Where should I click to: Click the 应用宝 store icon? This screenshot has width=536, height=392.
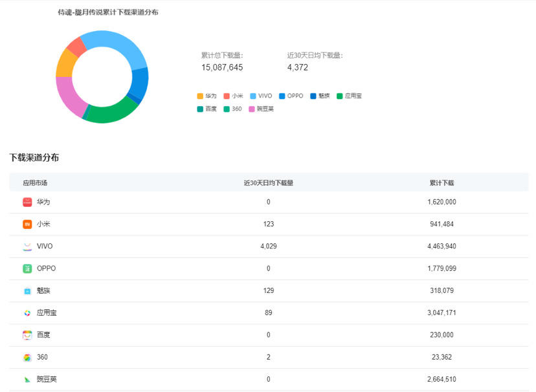pyautogui.click(x=27, y=313)
